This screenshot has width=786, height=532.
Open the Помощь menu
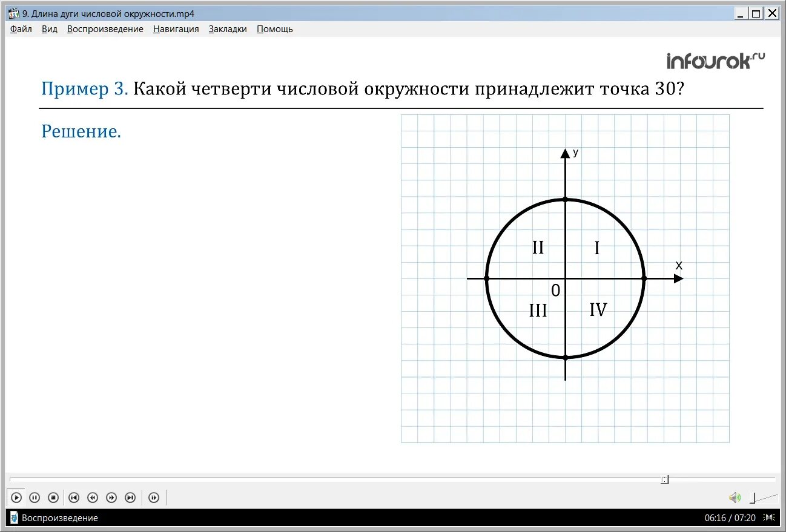click(x=275, y=29)
